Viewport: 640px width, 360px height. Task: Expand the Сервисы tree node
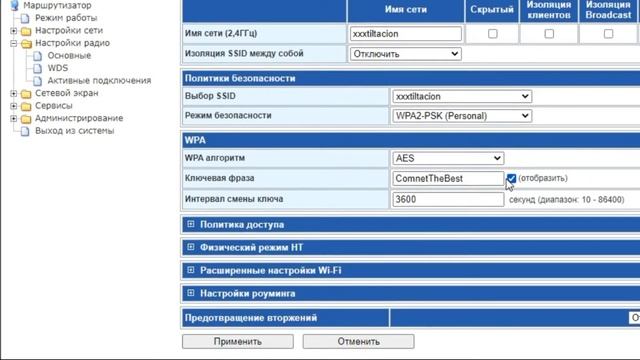[x=13, y=106]
